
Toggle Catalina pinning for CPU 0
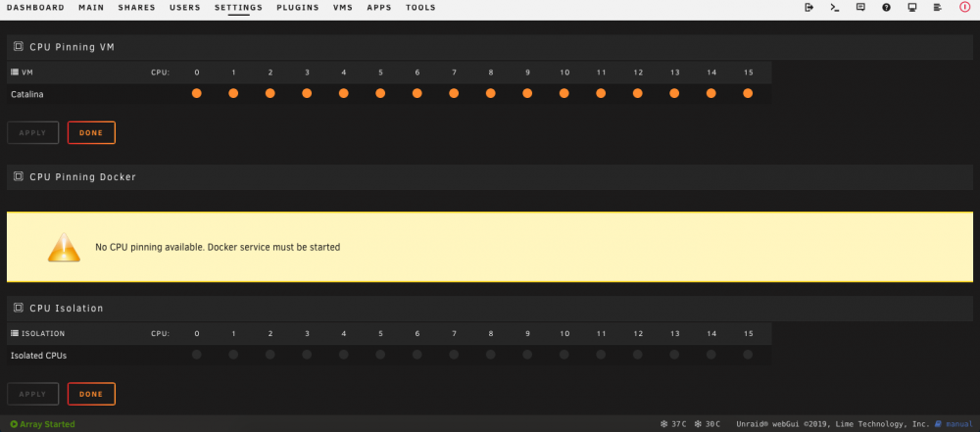point(196,93)
